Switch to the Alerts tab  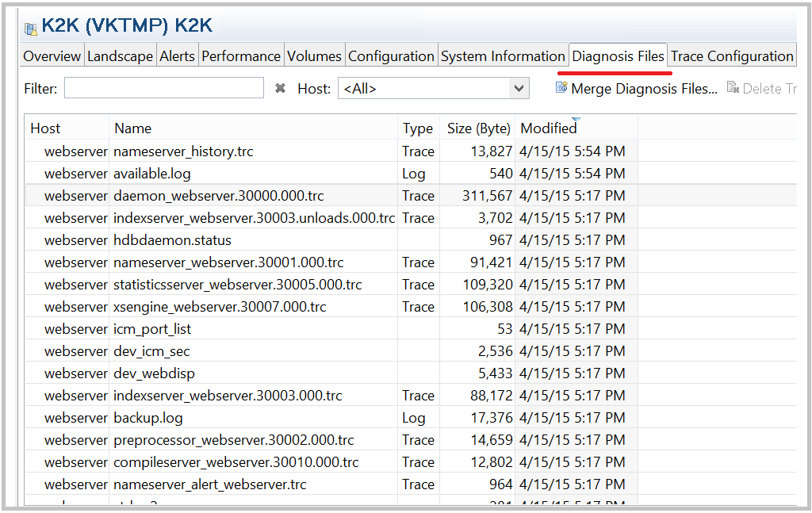[177, 56]
